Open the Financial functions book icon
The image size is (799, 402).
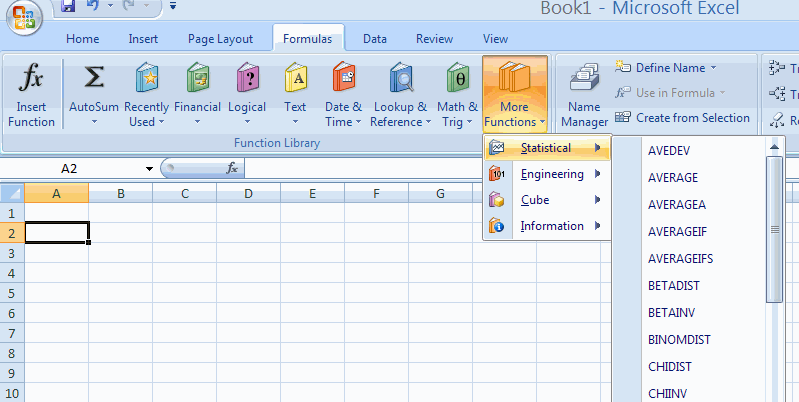click(x=197, y=78)
